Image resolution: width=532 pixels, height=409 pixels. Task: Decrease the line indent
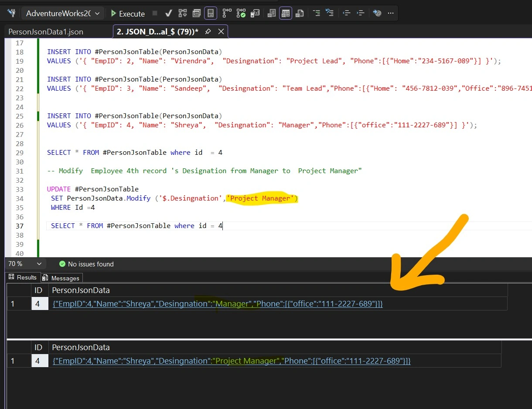click(x=347, y=14)
